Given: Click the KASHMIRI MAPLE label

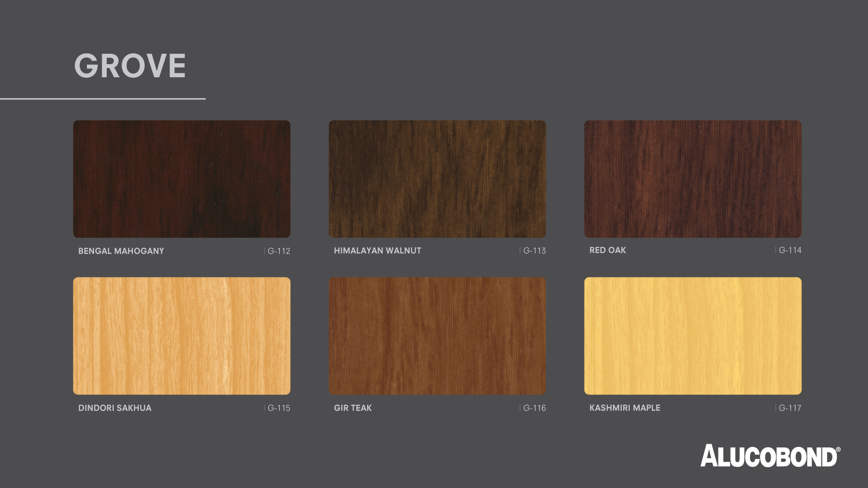Looking at the screenshot, I should pyautogui.click(x=625, y=408).
